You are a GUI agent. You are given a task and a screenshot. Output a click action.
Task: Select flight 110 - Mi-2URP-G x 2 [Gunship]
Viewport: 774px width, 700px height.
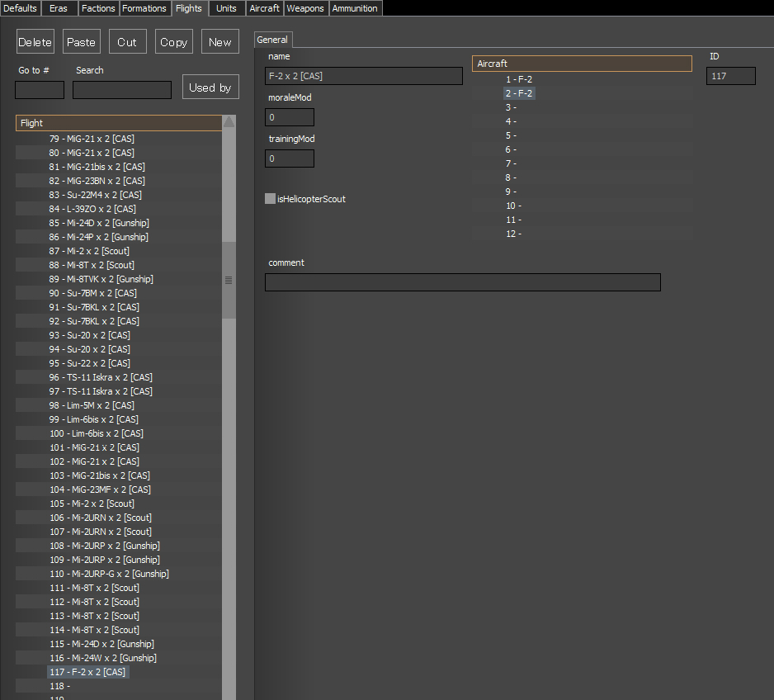pyautogui.click(x=109, y=575)
